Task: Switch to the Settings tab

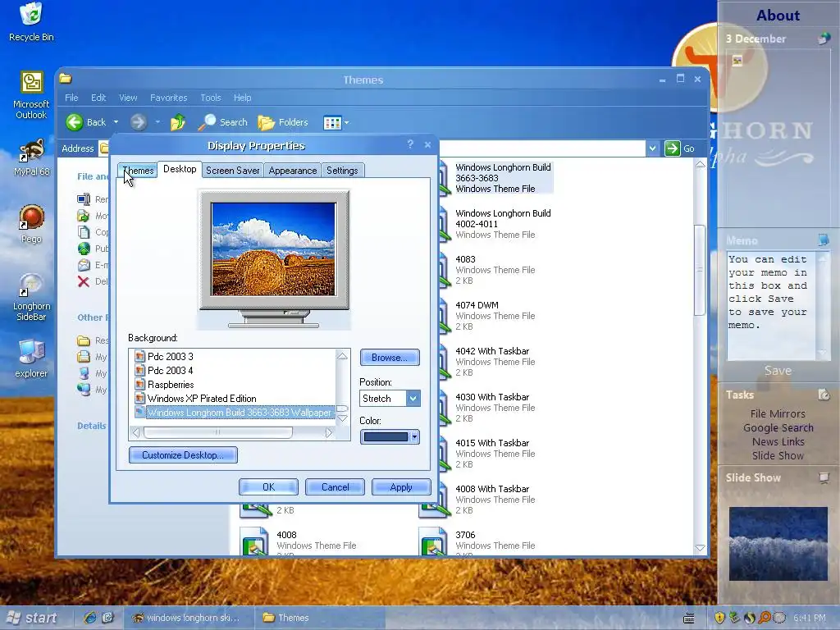Action: [x=342, y=171]
